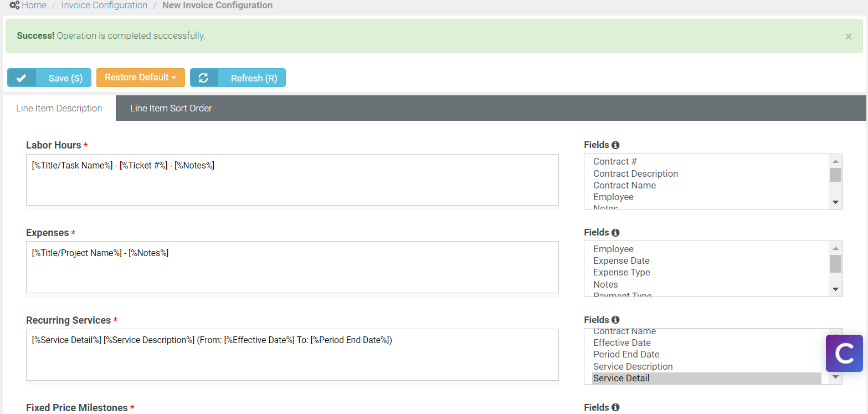
Task: Dismiss the Success notification banner
Action: pos(848,36)
